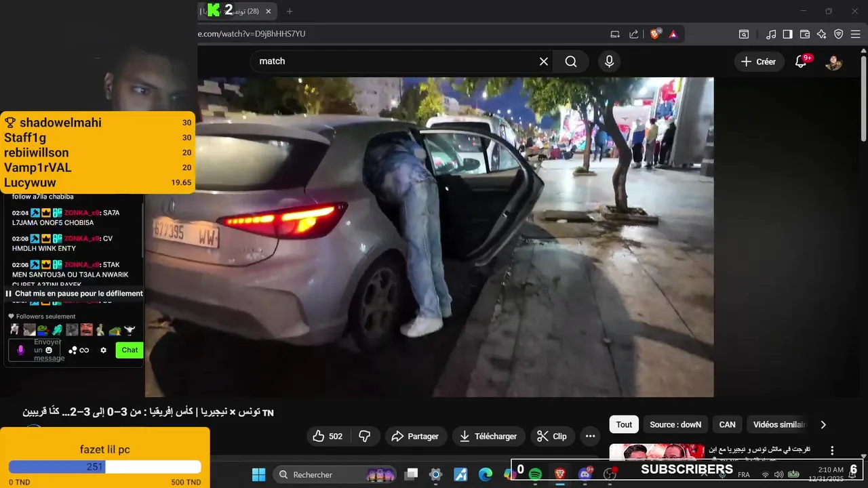Screen dimensions: 868x488
Task: Click shadowelmahi on the leaderboard
Action: pyautogui.click(x=98, y=123)
